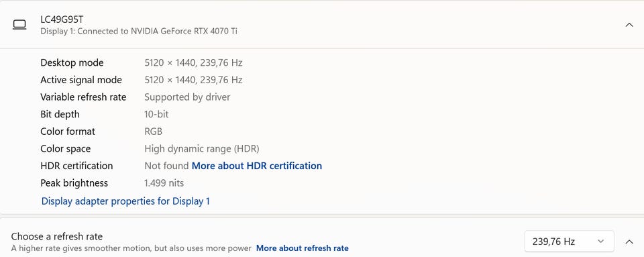Screen dimensions: 644x257
Task: Click the HDR certification label
Action: (76, 166)
